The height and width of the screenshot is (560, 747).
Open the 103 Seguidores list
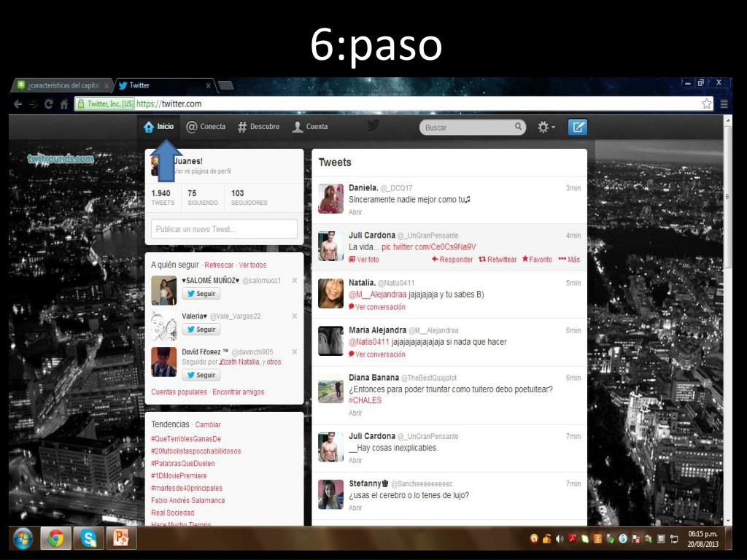point(249,197)
